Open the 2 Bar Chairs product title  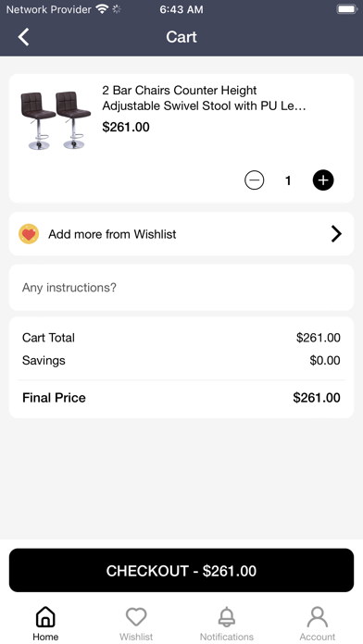[204, 98]
